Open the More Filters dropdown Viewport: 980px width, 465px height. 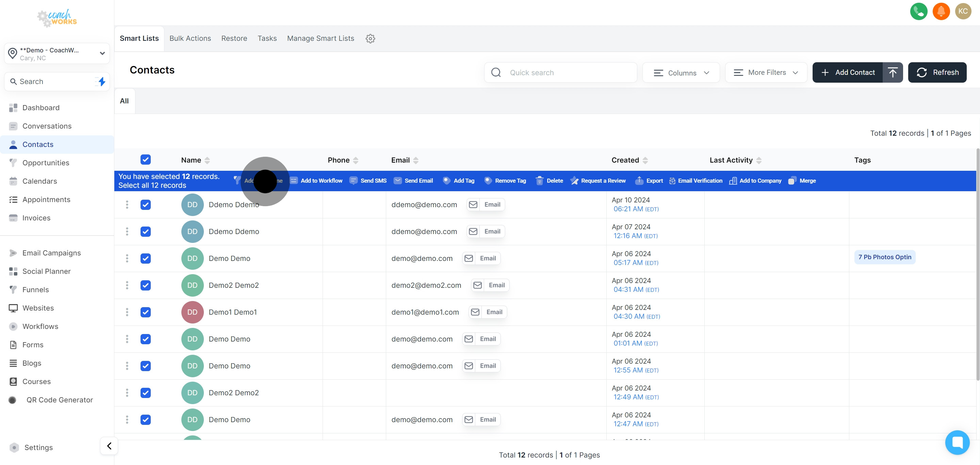click(765, 72)
